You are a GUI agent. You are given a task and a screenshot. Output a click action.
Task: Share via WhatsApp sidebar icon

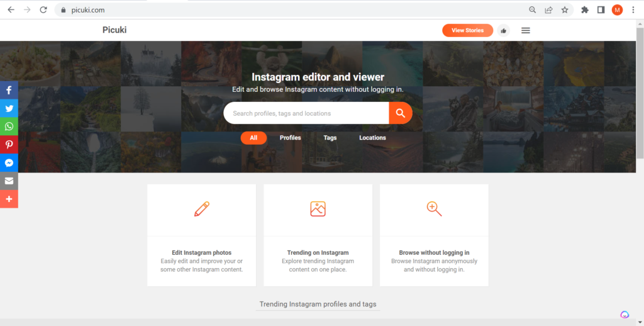pos(9,126)
